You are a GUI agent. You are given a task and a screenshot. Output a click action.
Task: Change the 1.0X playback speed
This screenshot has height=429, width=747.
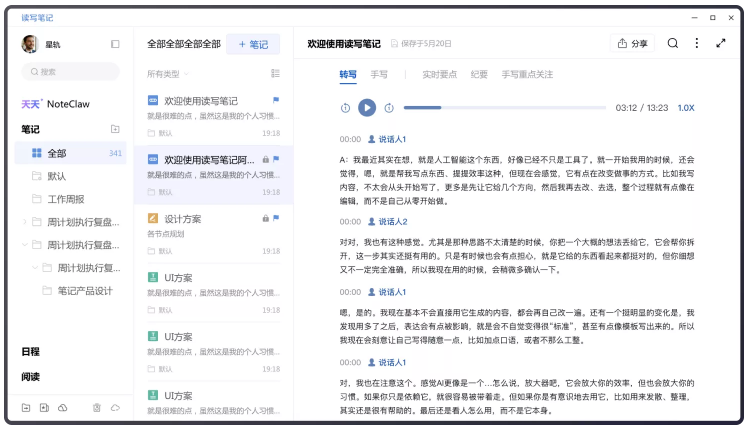pyautogui.click(x=686, y=108)
